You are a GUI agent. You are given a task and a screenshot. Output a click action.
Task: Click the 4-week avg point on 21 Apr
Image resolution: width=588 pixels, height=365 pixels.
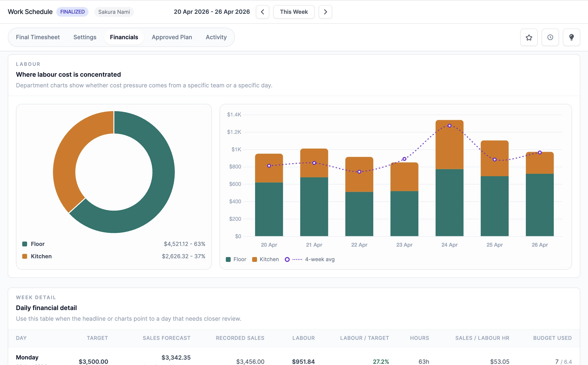click(314, 163)
